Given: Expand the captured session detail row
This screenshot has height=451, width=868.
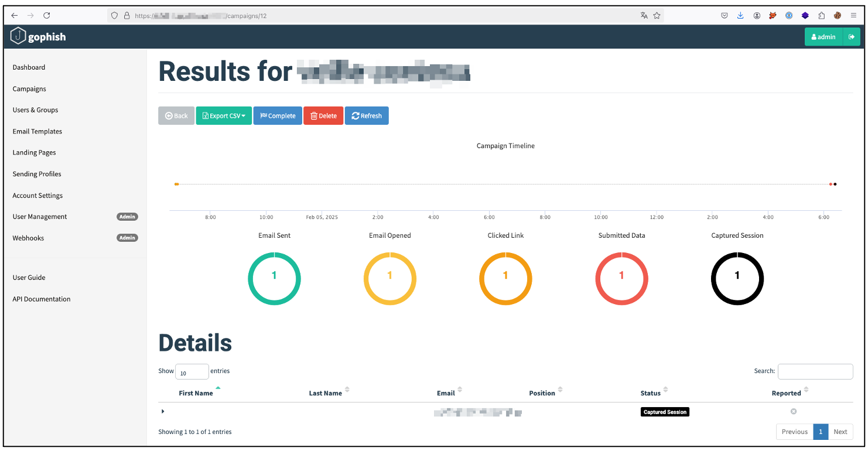Looking at the screenshot, I should pos(163,411).
